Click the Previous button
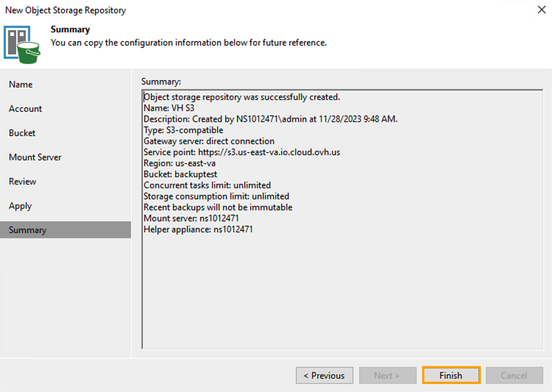The image size is (552, 392). (x=324, y=375)
